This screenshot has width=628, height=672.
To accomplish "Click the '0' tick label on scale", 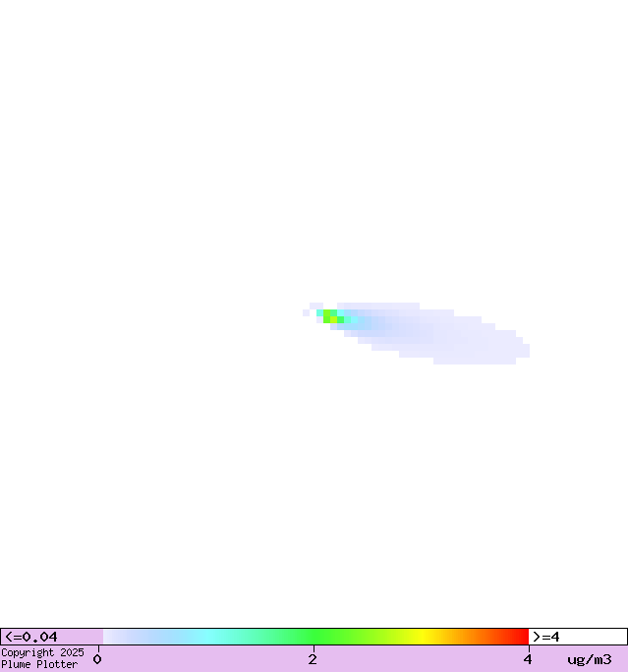I will coord(97,659).
